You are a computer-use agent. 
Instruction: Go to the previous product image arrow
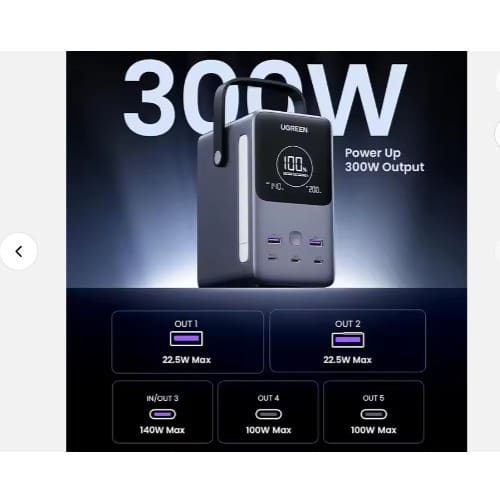coord(19,251)
